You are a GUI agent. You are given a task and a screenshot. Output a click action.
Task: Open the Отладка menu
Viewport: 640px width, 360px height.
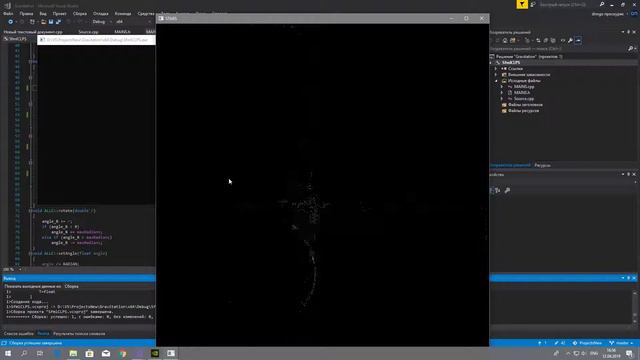(101, 13)
